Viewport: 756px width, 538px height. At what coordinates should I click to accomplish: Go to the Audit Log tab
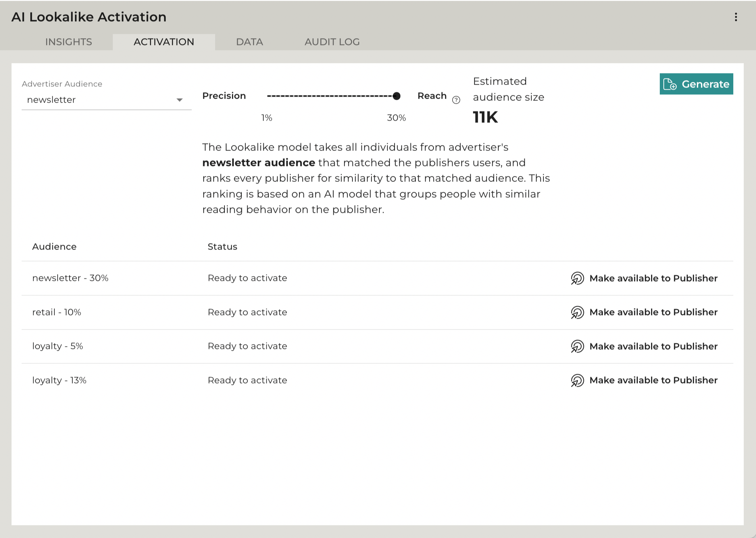(x=332, y=42)
